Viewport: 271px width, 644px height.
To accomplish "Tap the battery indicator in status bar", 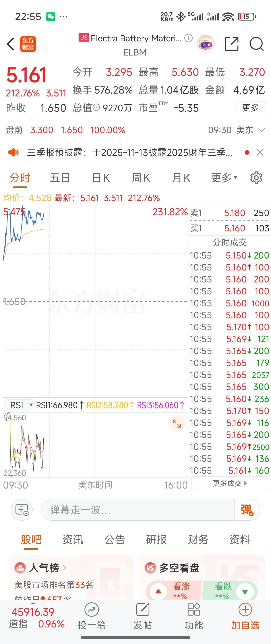I will pyautogui.click(x=247, y=17).
